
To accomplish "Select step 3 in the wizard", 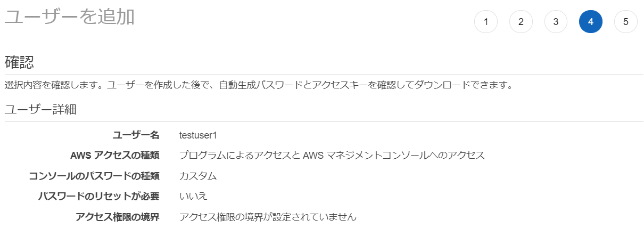I will [556, 22].
